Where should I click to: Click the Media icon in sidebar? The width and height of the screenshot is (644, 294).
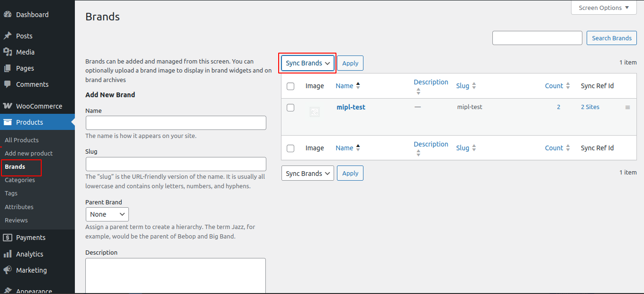[x=8, y=52]
